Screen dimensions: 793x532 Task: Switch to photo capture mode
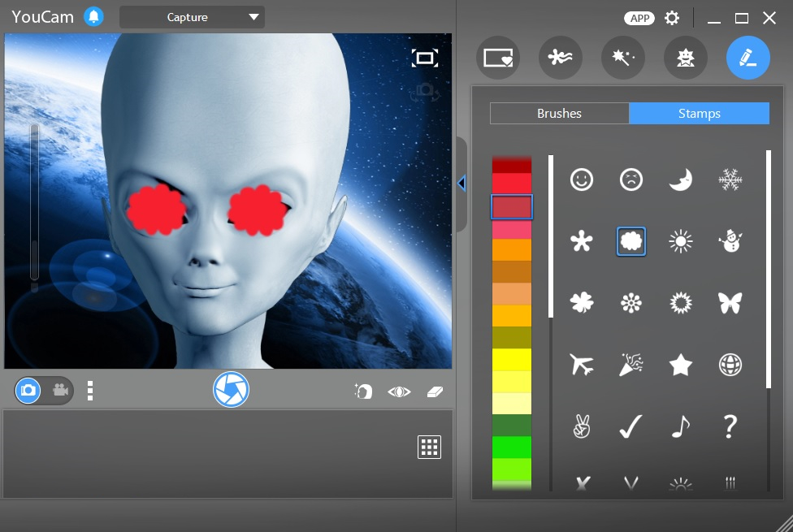28,391
